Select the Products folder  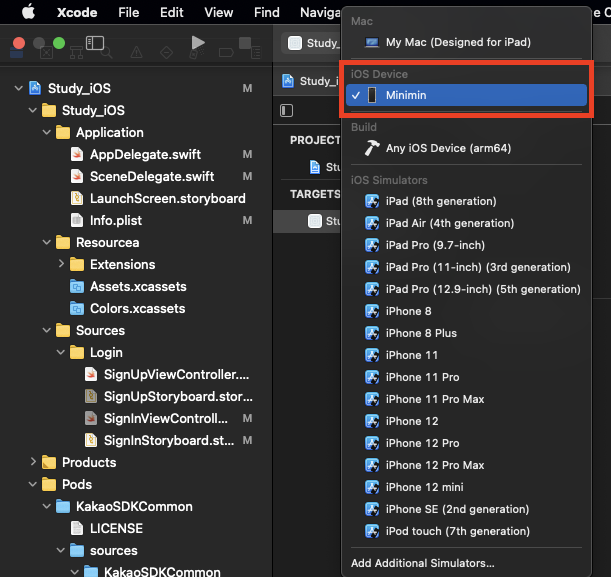[x=89, y=462]
